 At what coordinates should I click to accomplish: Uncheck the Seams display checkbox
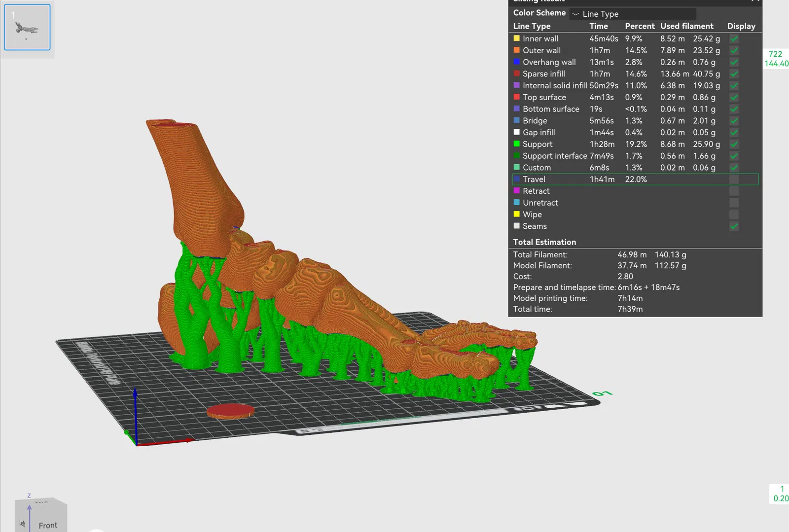click(734, 226)
